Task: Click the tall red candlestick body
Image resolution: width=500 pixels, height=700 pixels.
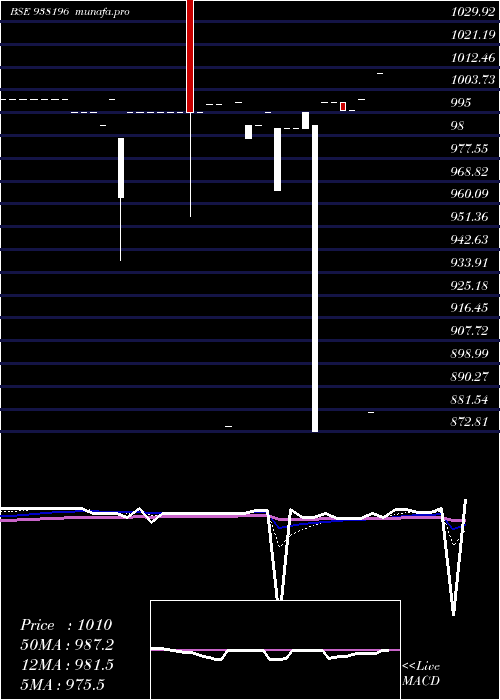Action: [x=190, y=56]
